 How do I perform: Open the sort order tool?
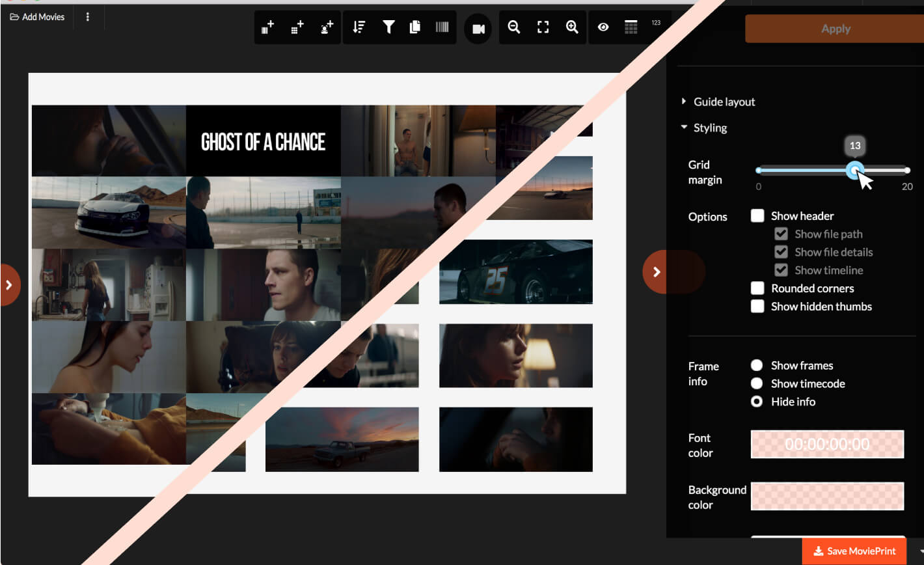[x=359, y=27]
